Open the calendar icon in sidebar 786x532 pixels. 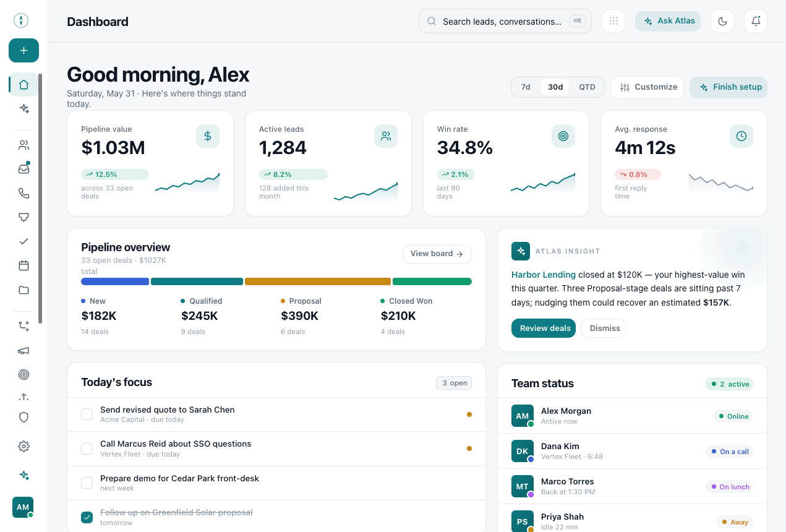pyautogui.click(x=23, y=266)
